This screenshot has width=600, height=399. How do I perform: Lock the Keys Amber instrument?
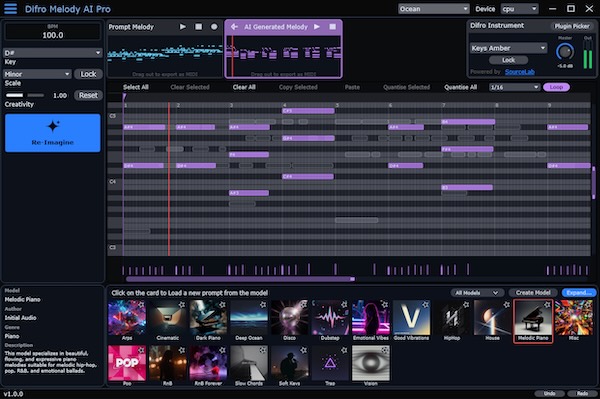[509, 60]
